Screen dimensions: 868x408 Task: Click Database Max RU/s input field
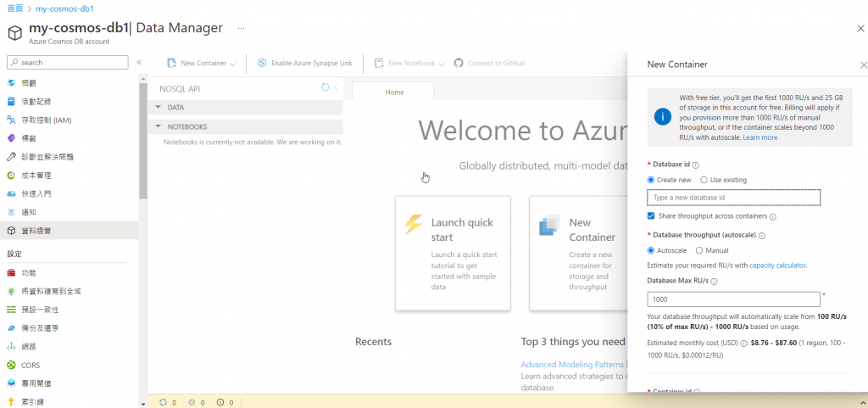pos(733,299)
